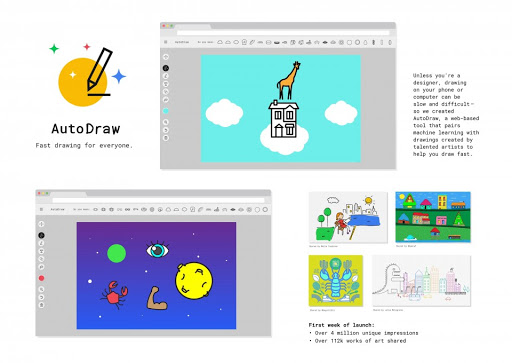Open the cyan color picker swatch
Image resolution: width=512 pixels, height=363 pixels.
pyautogui.click(x=166, y=111)
